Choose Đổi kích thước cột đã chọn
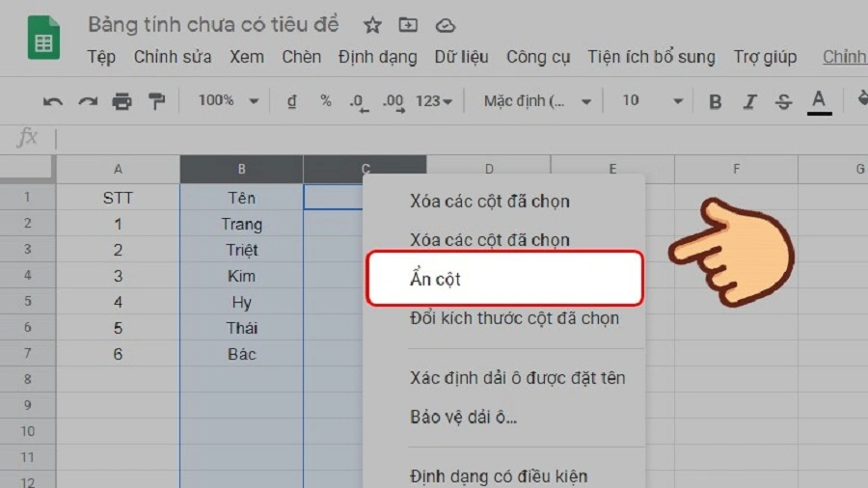 pyautogui.click(x=514, y=318)
